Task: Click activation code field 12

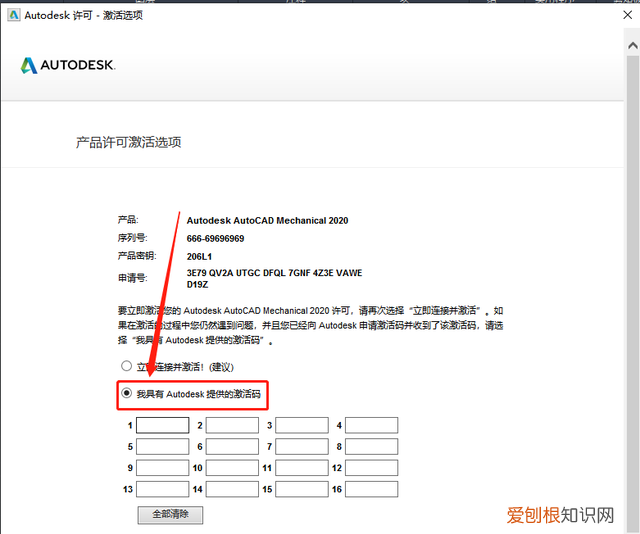Action: tap(371, 468)
